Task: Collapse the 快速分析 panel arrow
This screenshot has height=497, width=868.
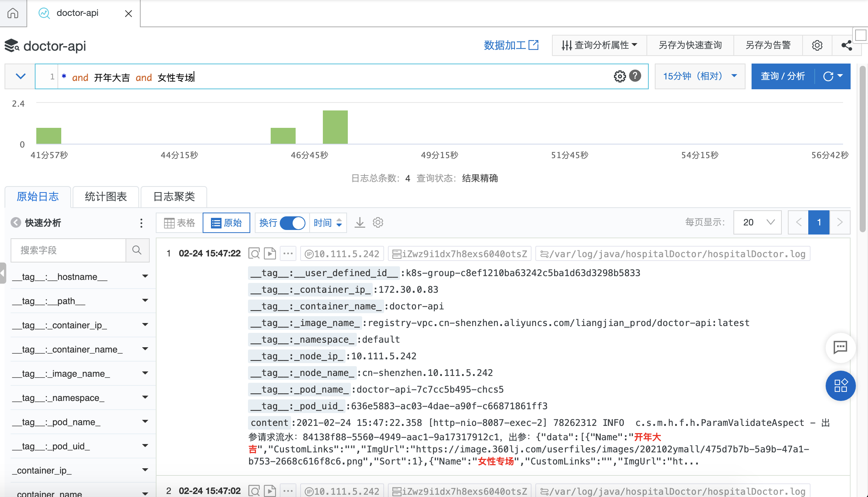Action: point(16,222)
